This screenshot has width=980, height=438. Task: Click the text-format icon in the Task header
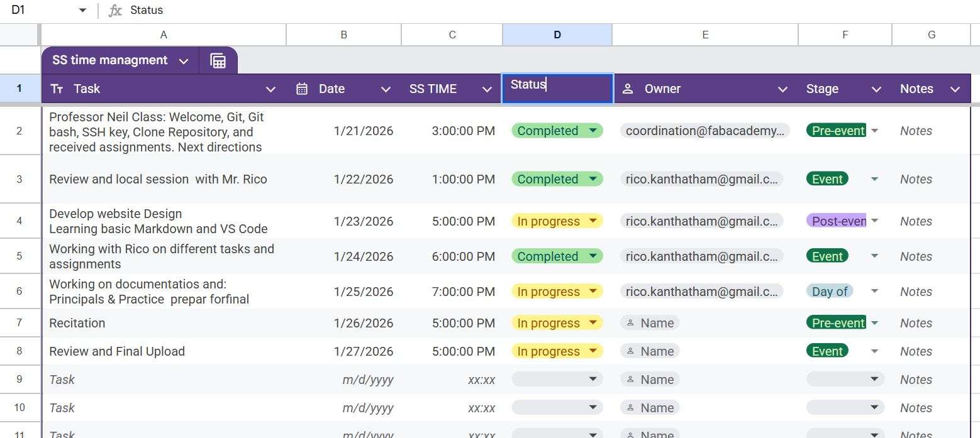point(56,89)
